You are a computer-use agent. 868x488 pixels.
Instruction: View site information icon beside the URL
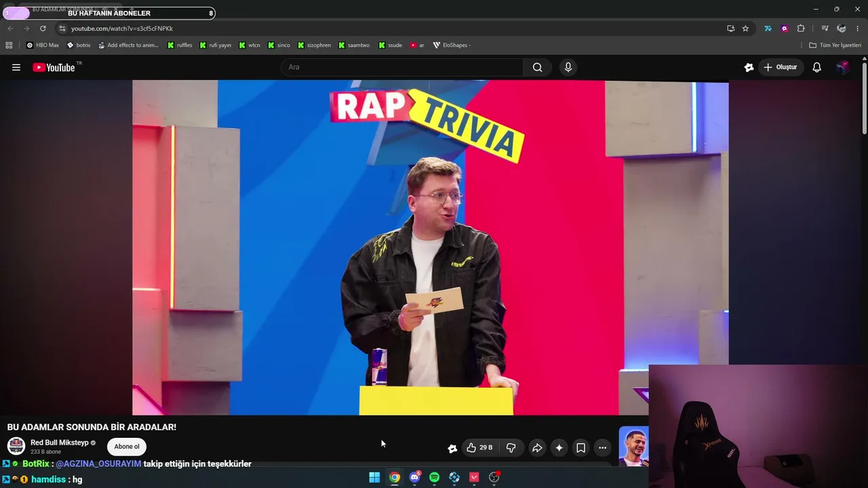pos(62,28)
